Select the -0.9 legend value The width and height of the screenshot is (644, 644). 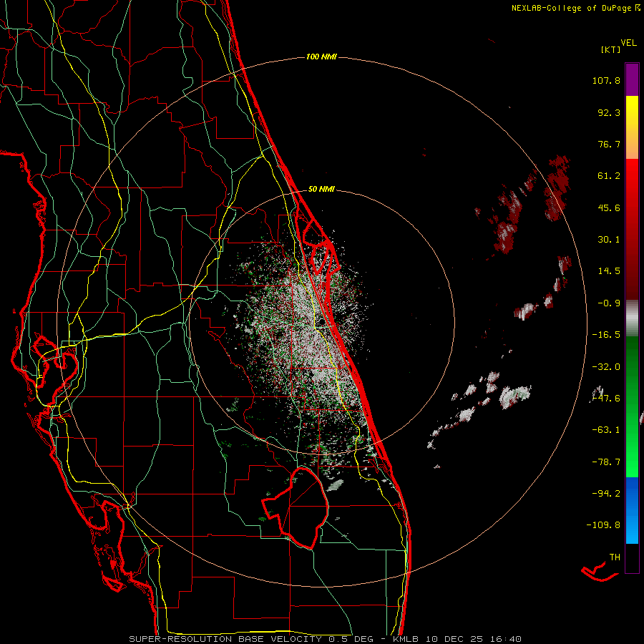(609, 303)
